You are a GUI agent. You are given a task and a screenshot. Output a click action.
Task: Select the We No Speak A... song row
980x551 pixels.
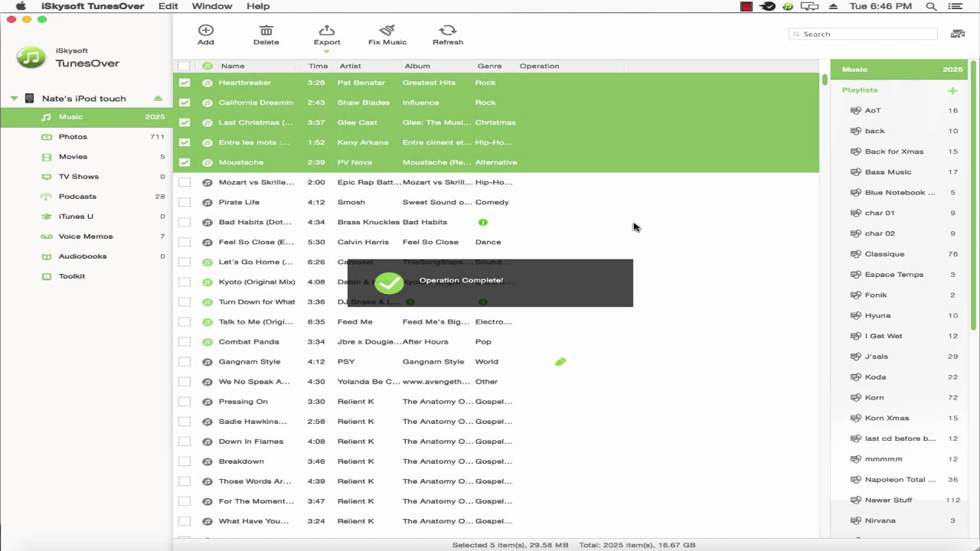pyautogui.click(x=496, y=382)
